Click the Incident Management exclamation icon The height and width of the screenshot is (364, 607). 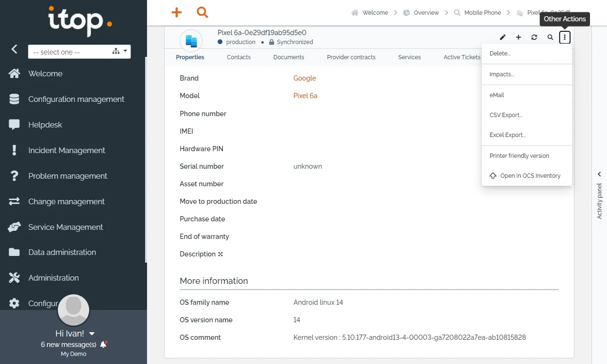click(x=14, y=150)
